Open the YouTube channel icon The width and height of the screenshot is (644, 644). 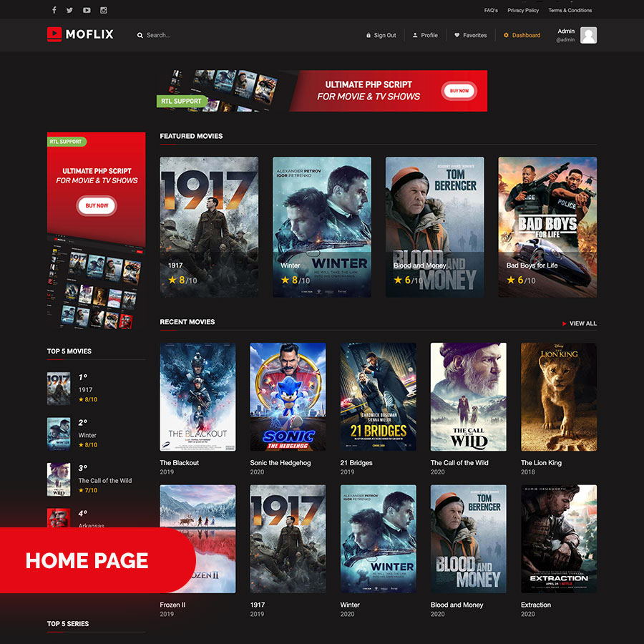[x=86, y=10]
